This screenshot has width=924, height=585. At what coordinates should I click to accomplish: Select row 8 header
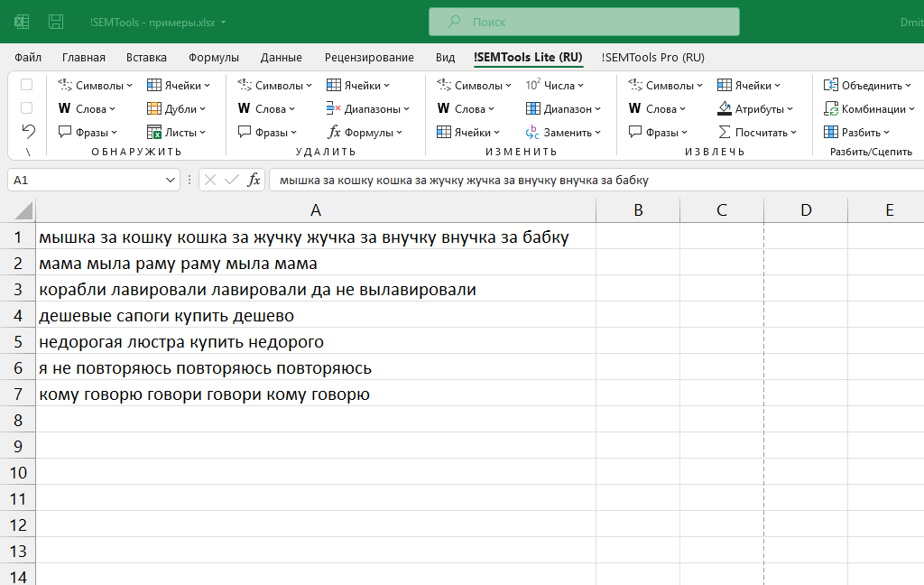pyautogui.click(x=18, y=420)
